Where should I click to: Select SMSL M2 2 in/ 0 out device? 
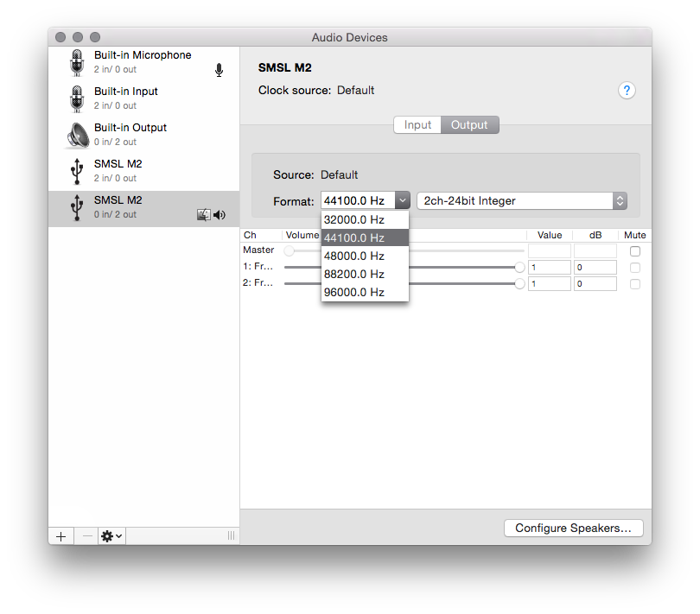143,171
